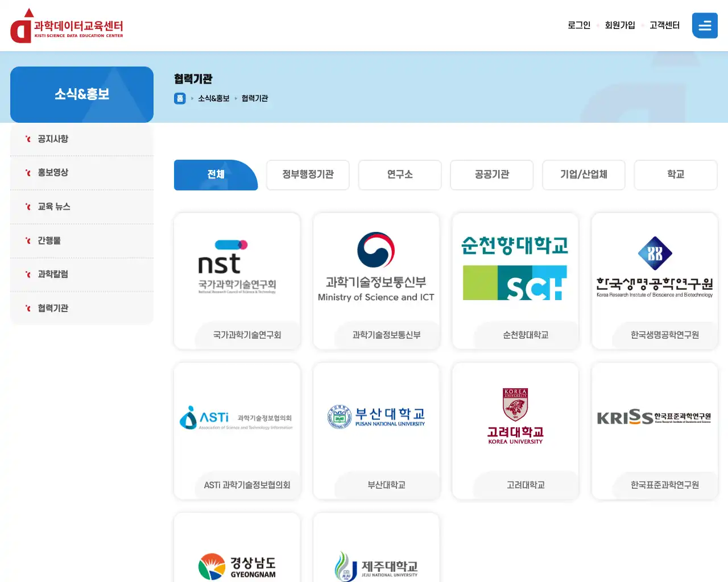
Task: Select the 공공기관 tab
Action: (x=492, y=174)
